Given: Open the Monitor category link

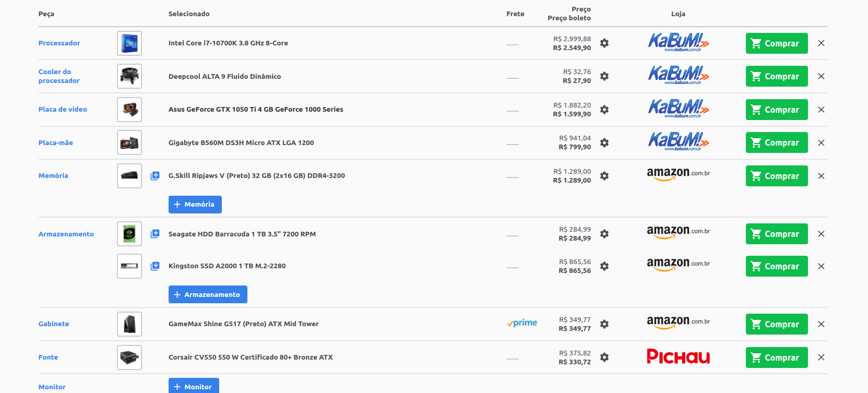Looking at the screenshot, I should (x=52, y=387).
